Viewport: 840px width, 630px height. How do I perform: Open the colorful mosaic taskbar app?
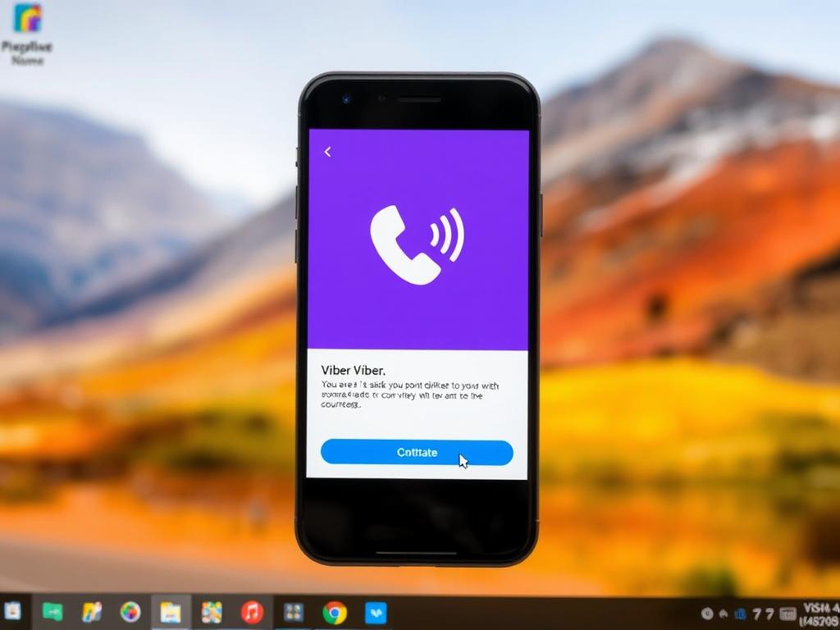pyautogui.click(x=212, y=613)
